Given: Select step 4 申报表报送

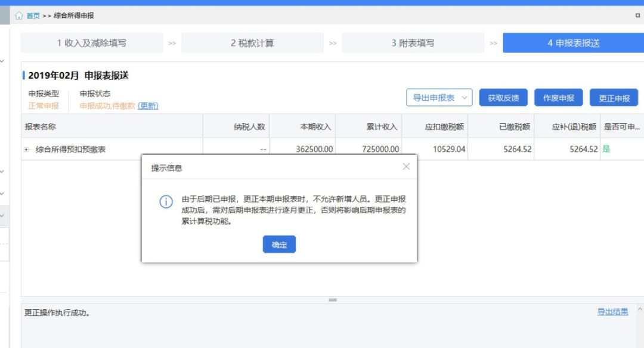Looking at the screenshot, I should (573, 43).
